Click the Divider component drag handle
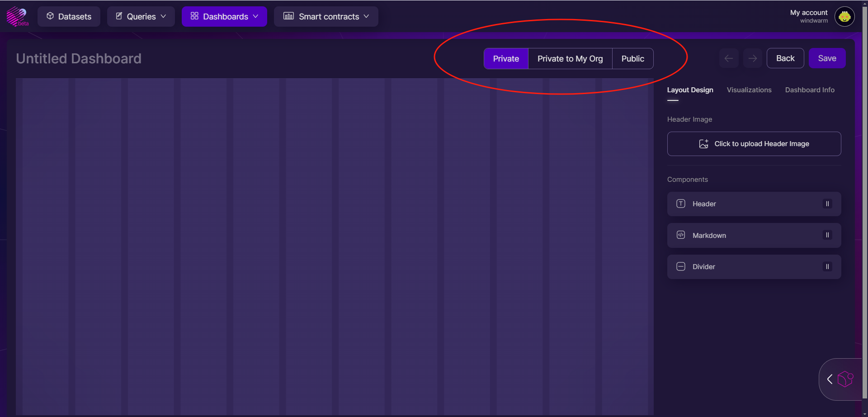This screenshot has height=417, width=868. click(827, 267)
